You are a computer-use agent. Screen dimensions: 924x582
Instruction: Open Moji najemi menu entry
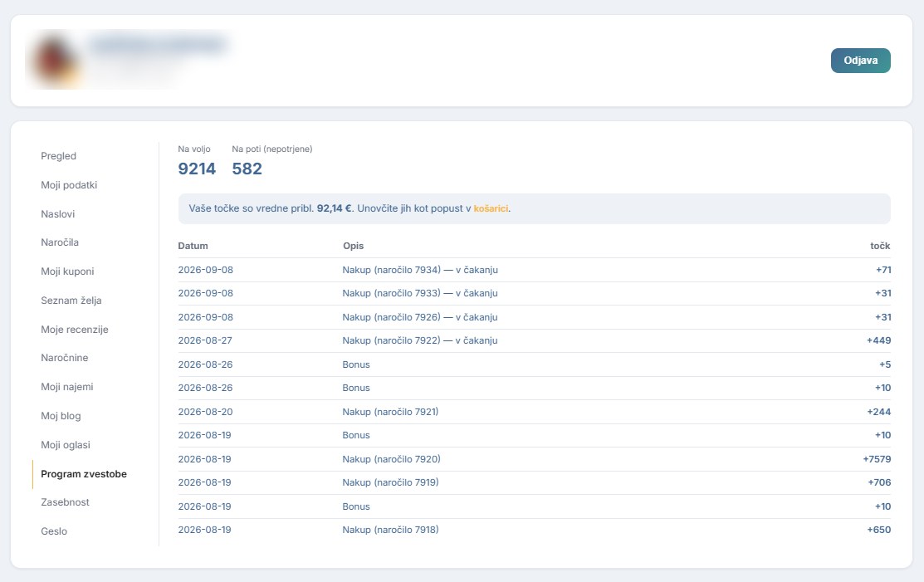66,387
